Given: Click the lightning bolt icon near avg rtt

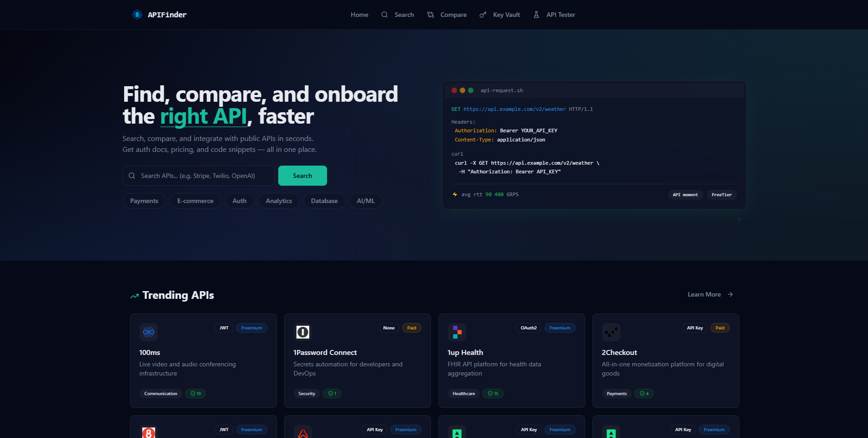Looking at the screenshot, I should point(455,194).
